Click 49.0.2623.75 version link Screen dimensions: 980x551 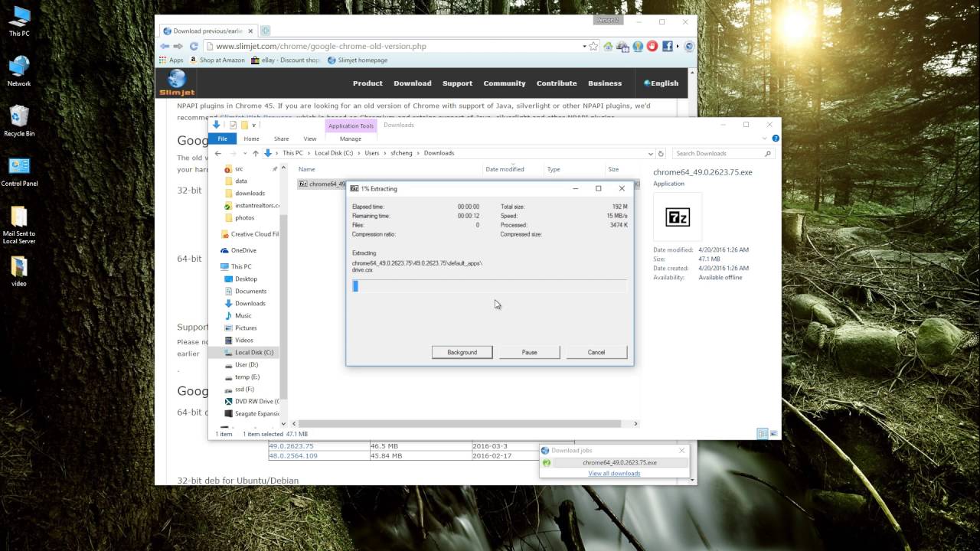point(291,445)
